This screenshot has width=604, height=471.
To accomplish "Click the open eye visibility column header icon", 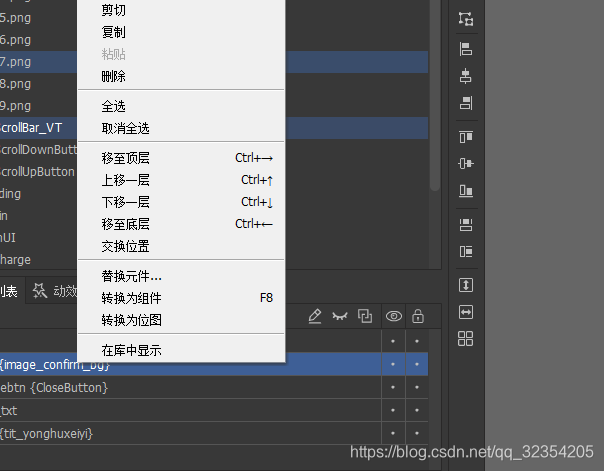I will [x=394, y=316].
